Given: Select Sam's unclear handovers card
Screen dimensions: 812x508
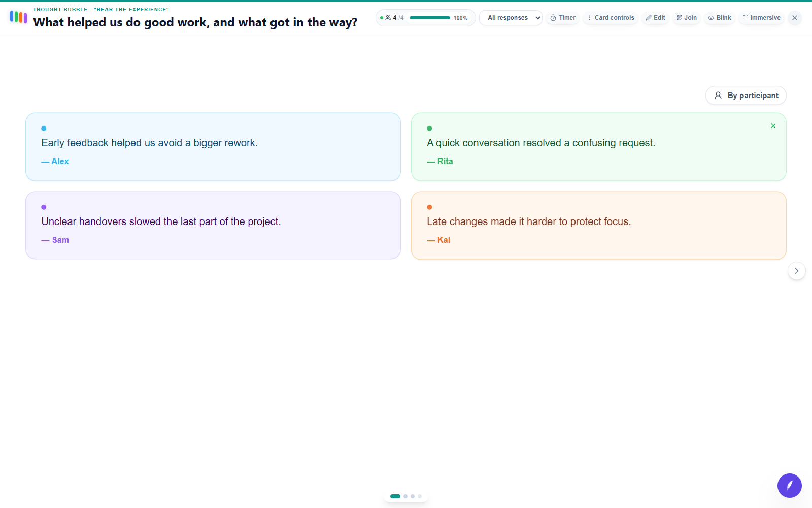Looking at the screenshot, I should (x=213, y=226).
